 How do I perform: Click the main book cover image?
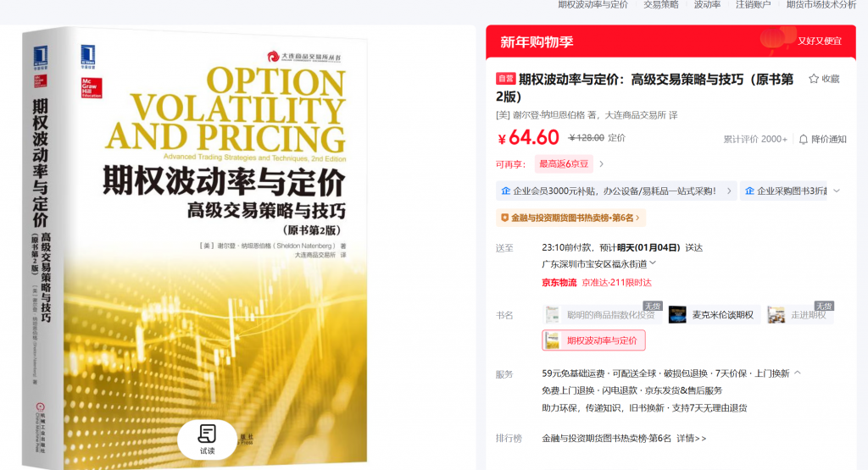coord(195,249)
